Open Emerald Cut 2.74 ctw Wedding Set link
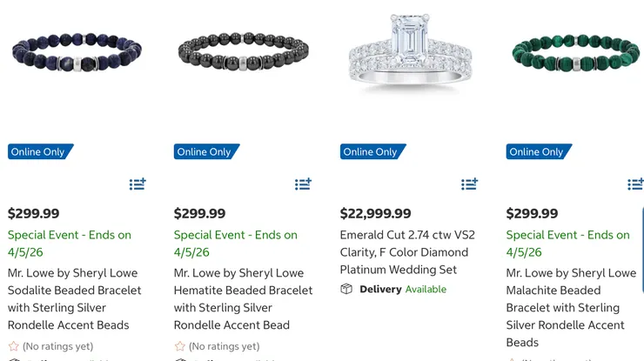644x361 pixels. (x=406, y=252)
